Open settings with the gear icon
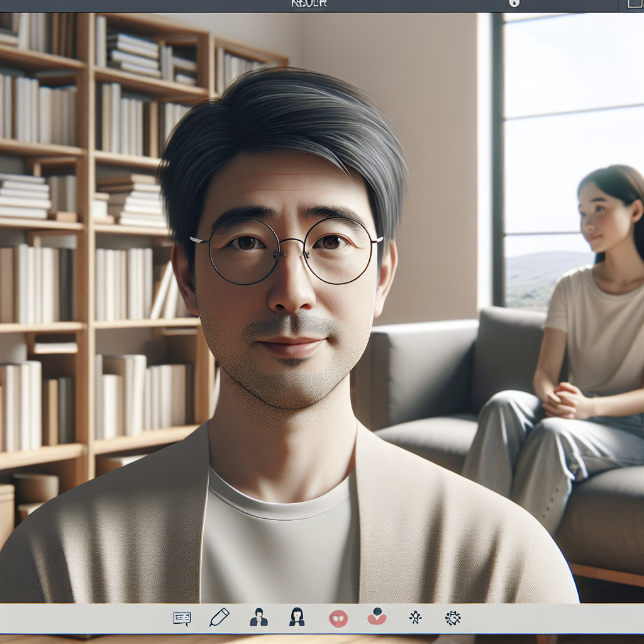644x644 pixels. tap(453, 618)
